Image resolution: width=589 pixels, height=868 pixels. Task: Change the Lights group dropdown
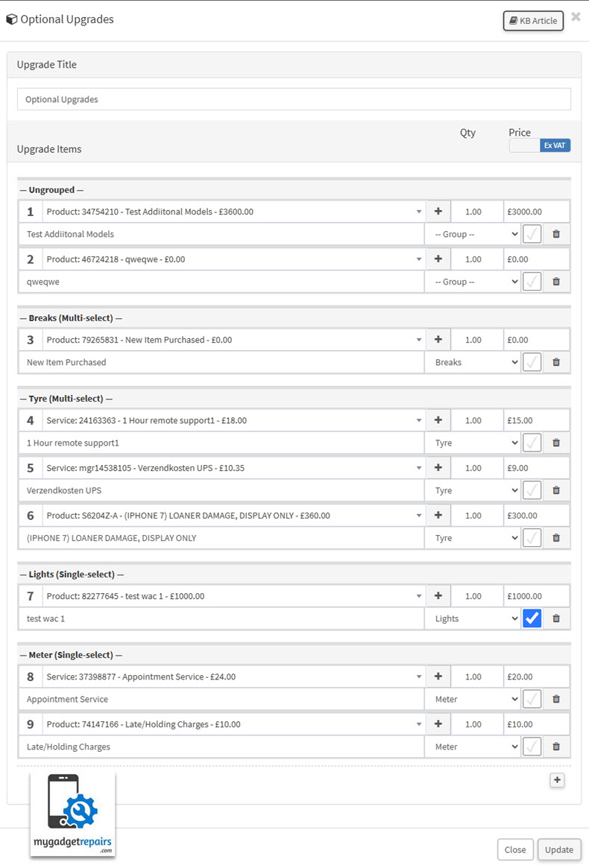(x=473, y=618)
